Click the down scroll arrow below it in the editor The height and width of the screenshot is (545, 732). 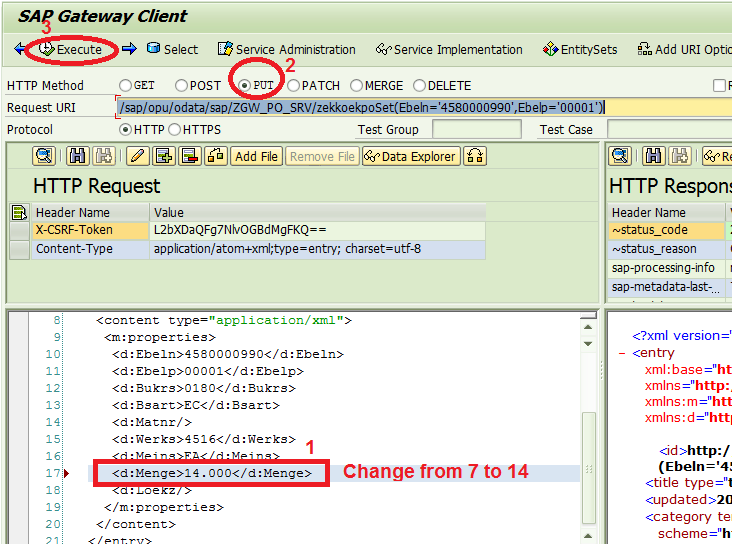[x=588, y=344]
